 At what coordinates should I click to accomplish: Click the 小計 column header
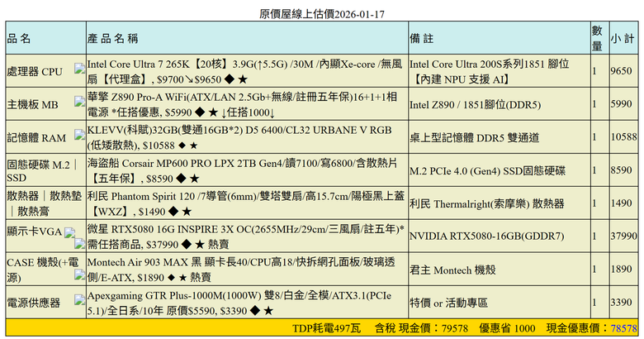point(623,39)
